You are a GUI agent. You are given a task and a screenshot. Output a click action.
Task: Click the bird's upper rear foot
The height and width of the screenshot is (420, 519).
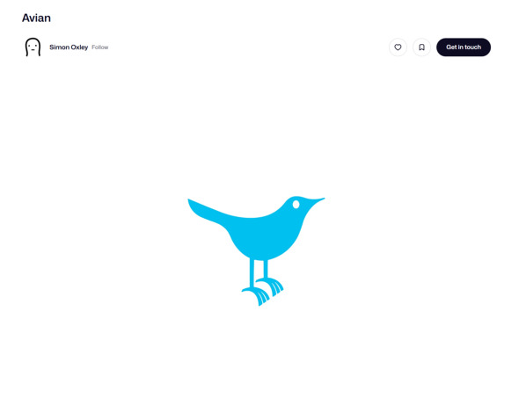(271, 286)
